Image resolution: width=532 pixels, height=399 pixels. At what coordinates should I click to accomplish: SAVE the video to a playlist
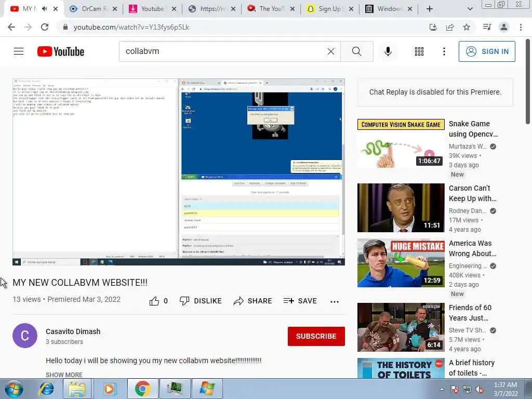[300, 301]
